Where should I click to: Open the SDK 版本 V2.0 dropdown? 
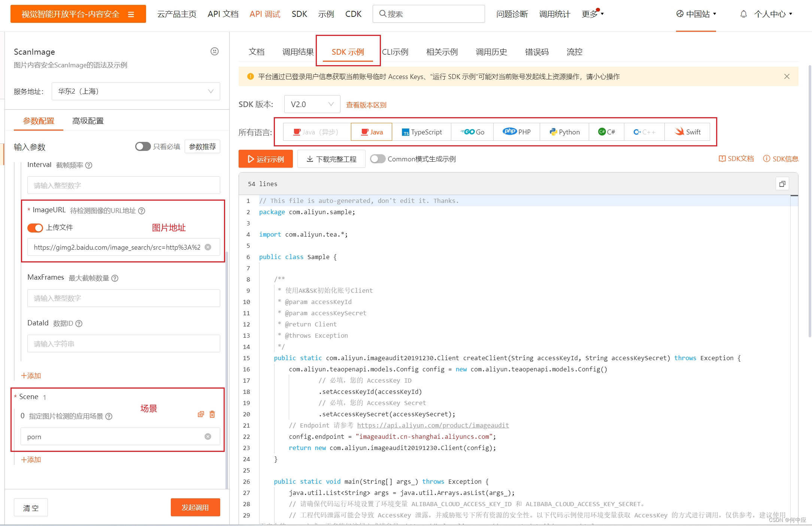tap(312, 104)
